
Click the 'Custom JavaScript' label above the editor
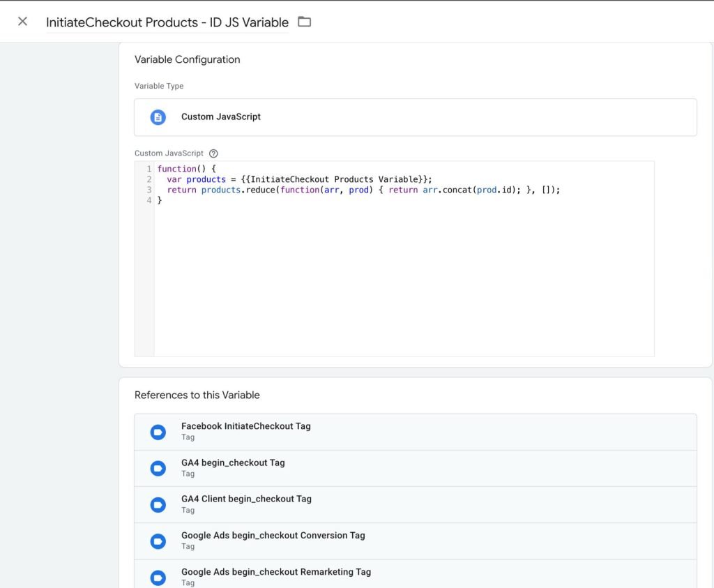(x=169, y=153)
